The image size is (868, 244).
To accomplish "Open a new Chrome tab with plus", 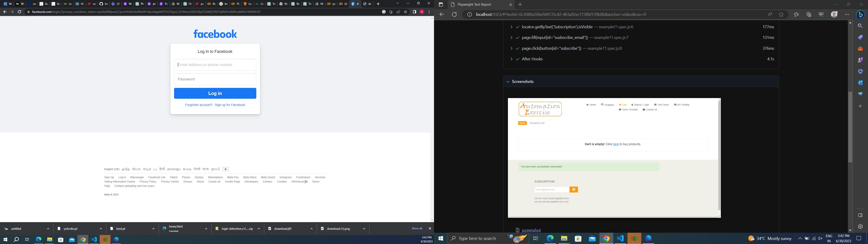I will 378,4.
